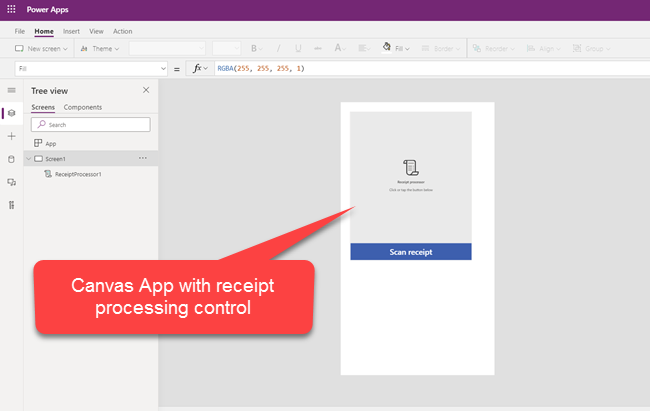Open the text alignment dropdown
The image size is (650, 411).
364,49
